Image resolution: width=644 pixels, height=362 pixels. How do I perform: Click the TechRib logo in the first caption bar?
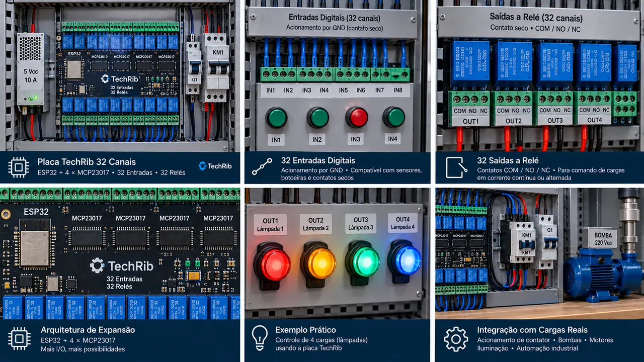point(215,166)
